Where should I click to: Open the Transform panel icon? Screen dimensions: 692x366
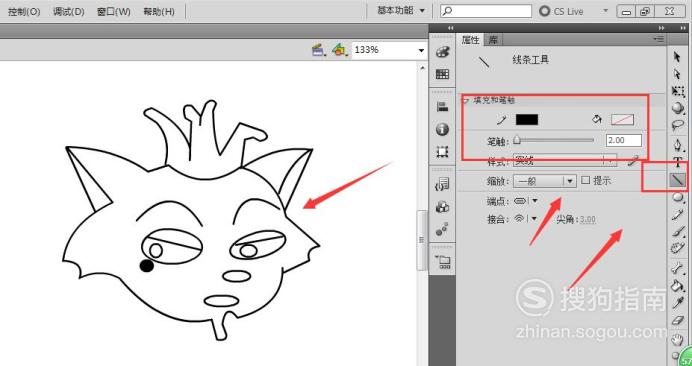(442, 152)
